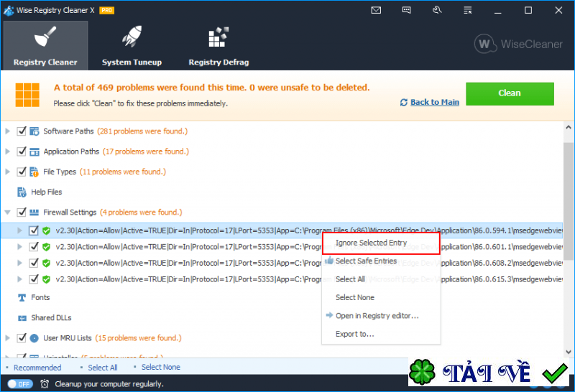Uncheck the firewall entry for 86.0.615.3

(x=34, y=279)
